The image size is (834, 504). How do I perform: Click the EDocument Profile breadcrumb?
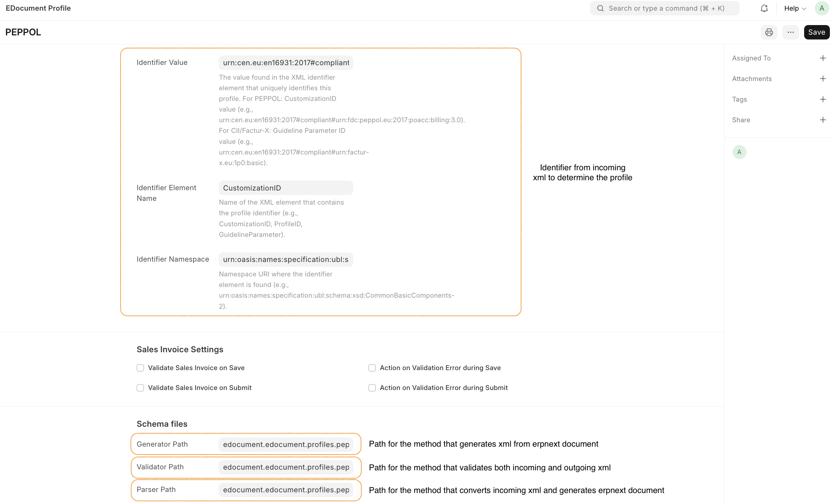click(x=38, y=8)
